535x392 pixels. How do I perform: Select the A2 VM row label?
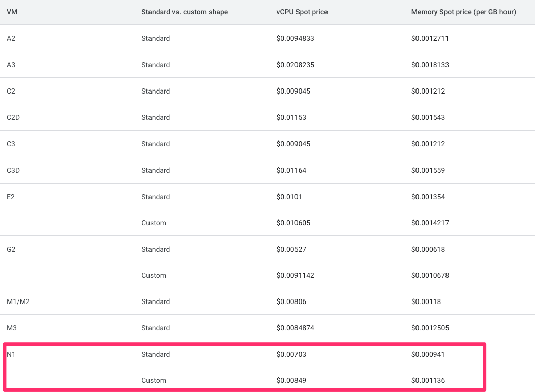point(11,38)
